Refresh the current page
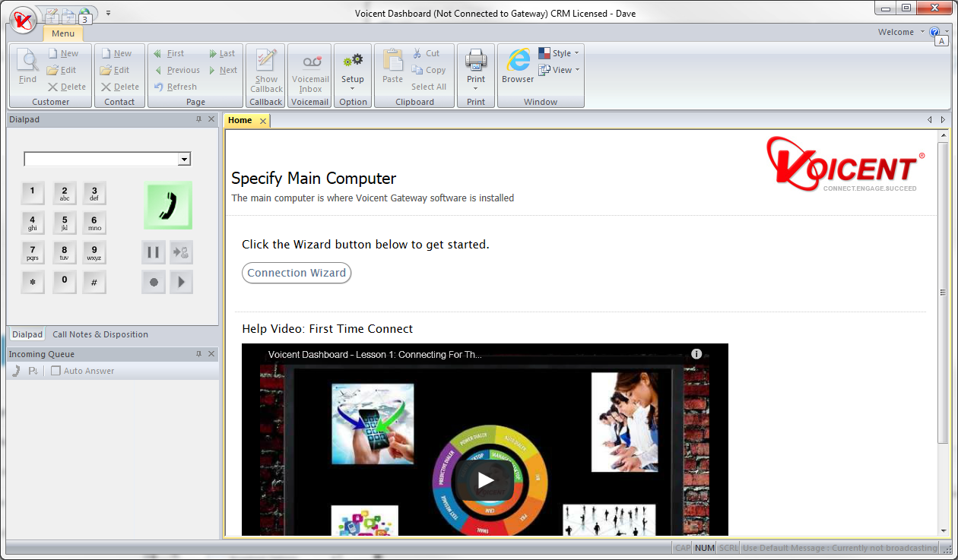The image size is (958, 560). [175, 87]
